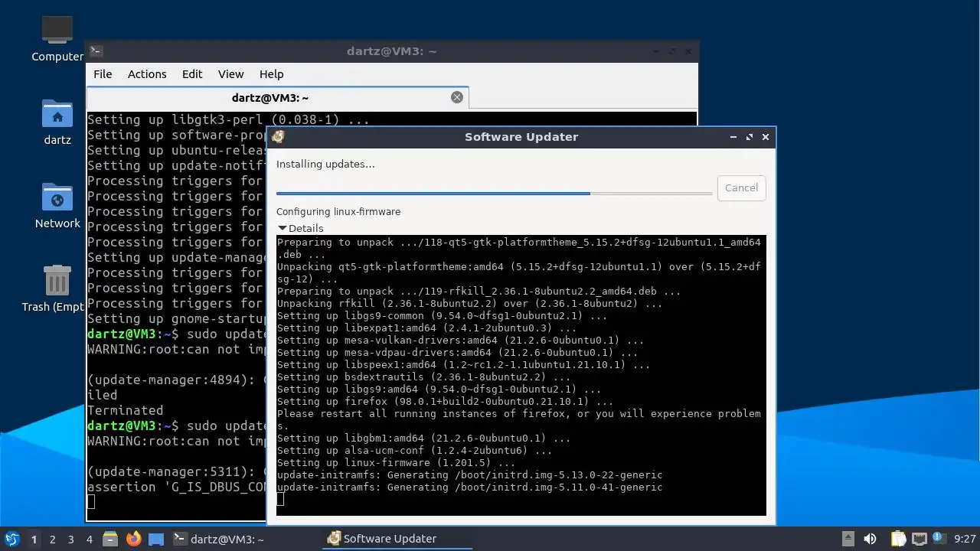Open the removable media eject tray icon
The width and height of the screenshot is (980, 551).
pos(848,539)
